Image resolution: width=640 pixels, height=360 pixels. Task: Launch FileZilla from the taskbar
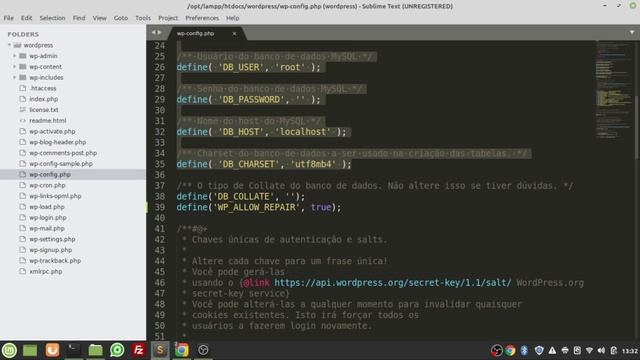[138, 350]
